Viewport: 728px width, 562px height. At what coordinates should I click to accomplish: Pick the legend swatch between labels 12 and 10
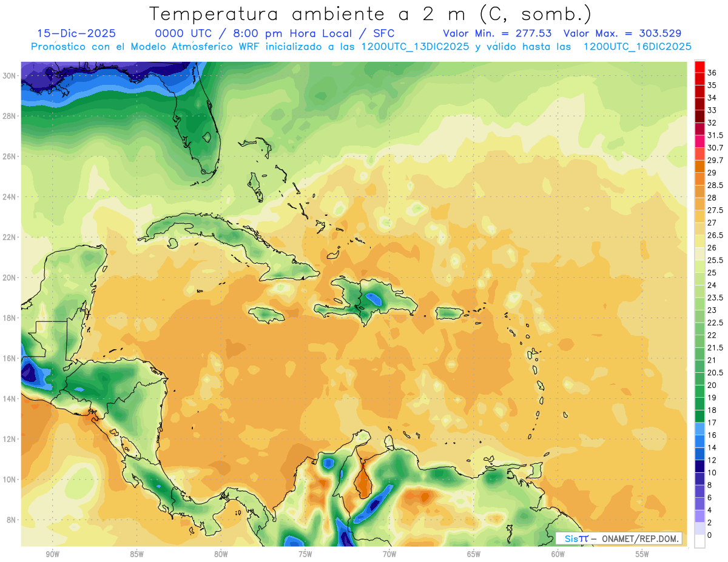[x=699, y=466]
